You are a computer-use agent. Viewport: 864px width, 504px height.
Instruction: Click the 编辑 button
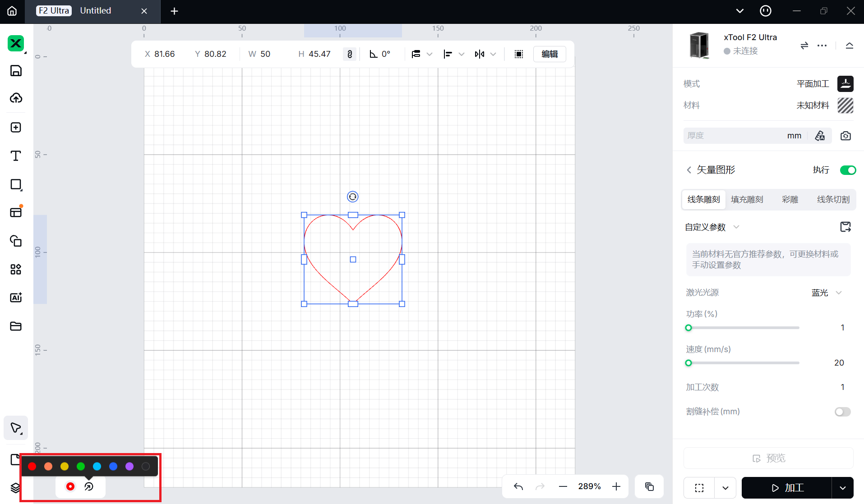pos(549,54)
